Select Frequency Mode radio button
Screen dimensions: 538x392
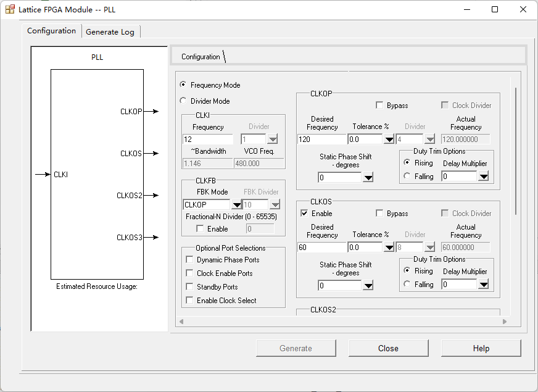(x=183, y=85)
